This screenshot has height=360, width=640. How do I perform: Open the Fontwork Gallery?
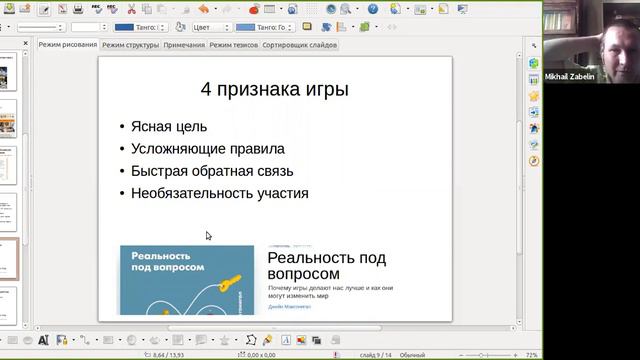[286, 340]
